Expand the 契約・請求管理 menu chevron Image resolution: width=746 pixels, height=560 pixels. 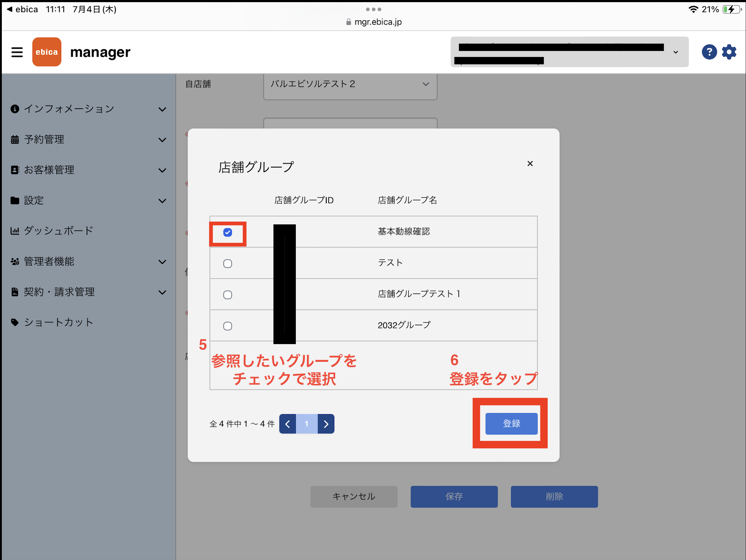(x=162, y=292)
